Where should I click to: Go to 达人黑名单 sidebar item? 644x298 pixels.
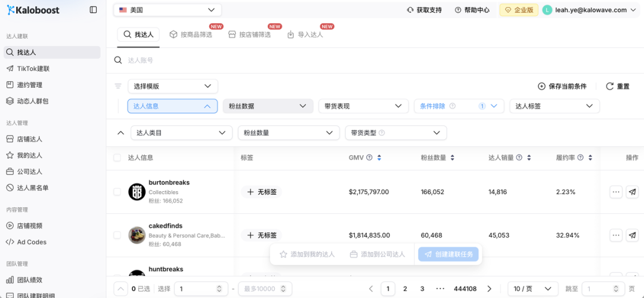pyautogui.click(x=52, y=188)
